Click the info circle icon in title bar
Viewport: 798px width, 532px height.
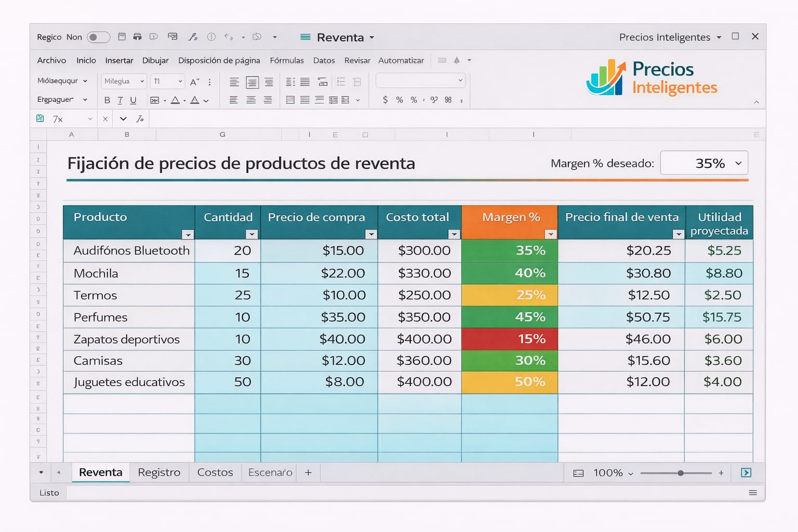(211, 37)
